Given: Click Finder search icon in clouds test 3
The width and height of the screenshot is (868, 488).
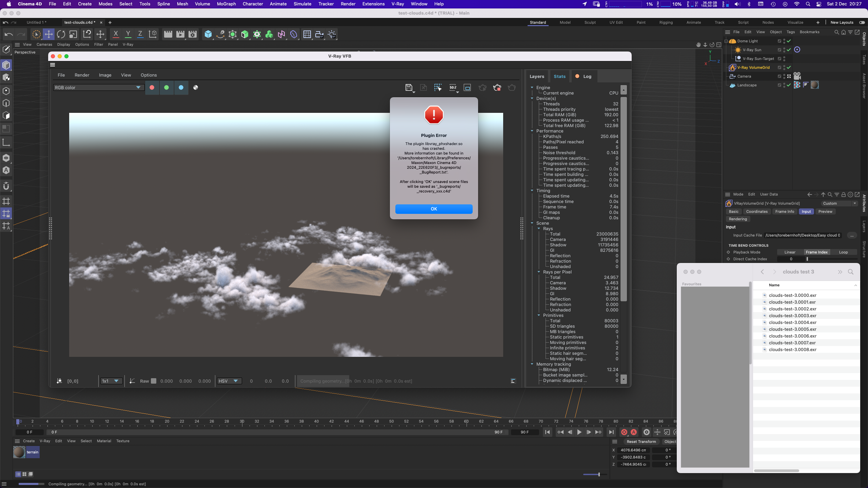Looking at the screenshot, I should coord(851,272).
